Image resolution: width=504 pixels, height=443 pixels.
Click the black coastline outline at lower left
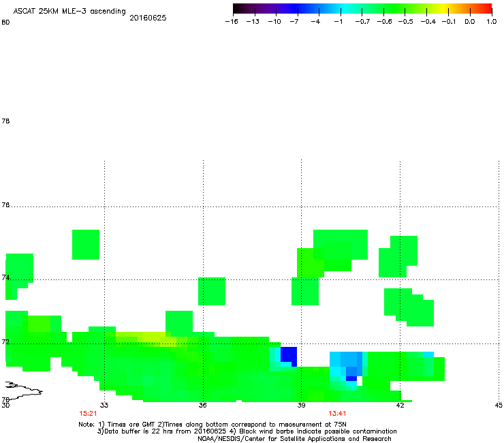click(x=24, y=391)
